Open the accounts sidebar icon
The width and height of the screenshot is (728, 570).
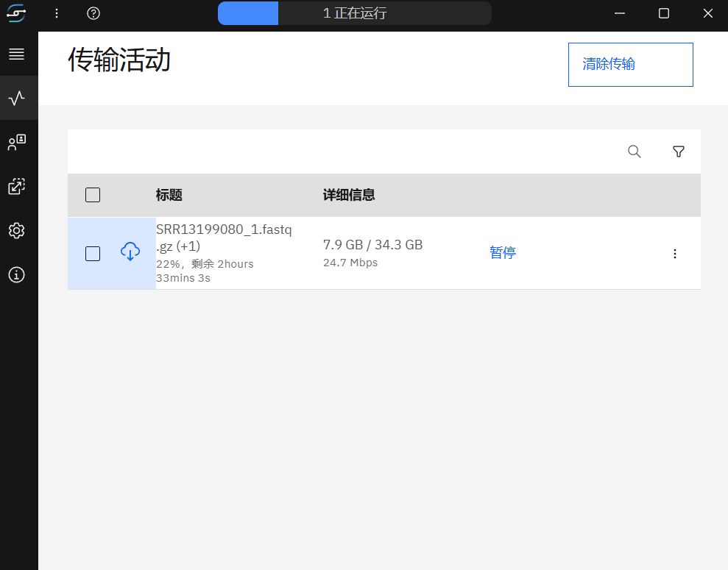[x=17, y=143]
